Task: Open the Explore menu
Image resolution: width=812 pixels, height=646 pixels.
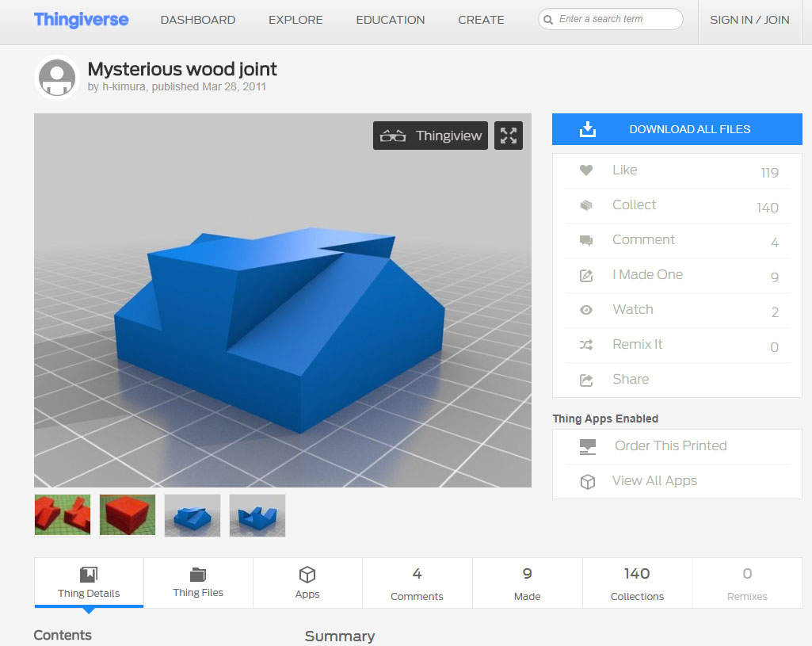Action: click(295, 20)
